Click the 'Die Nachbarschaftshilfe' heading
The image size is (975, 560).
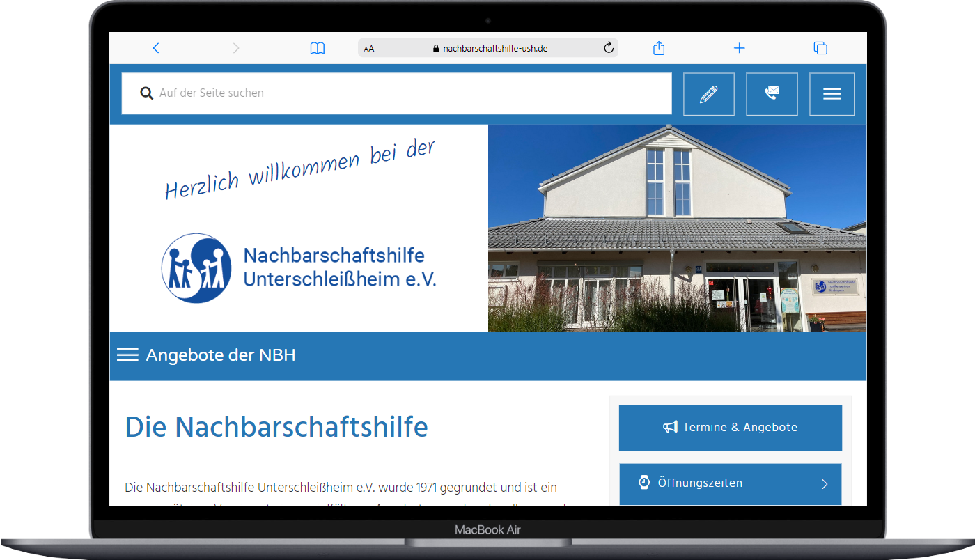(x=276, y=427)
